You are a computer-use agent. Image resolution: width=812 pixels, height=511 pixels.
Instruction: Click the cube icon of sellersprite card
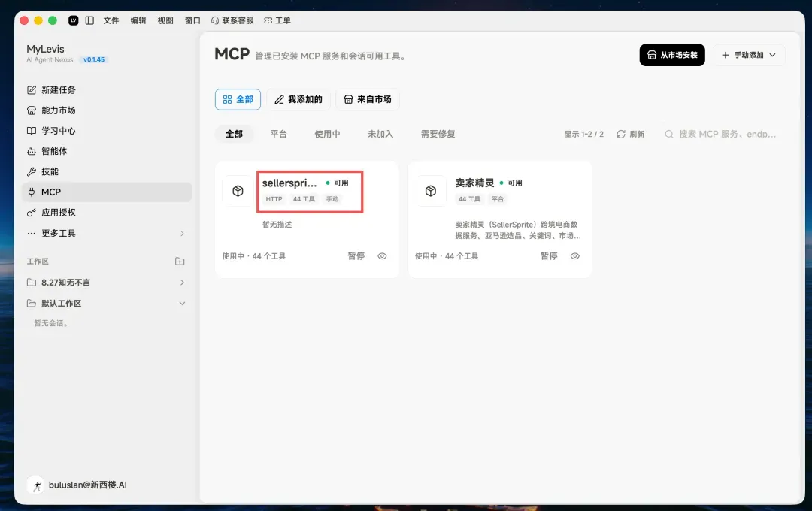point(238,191)
